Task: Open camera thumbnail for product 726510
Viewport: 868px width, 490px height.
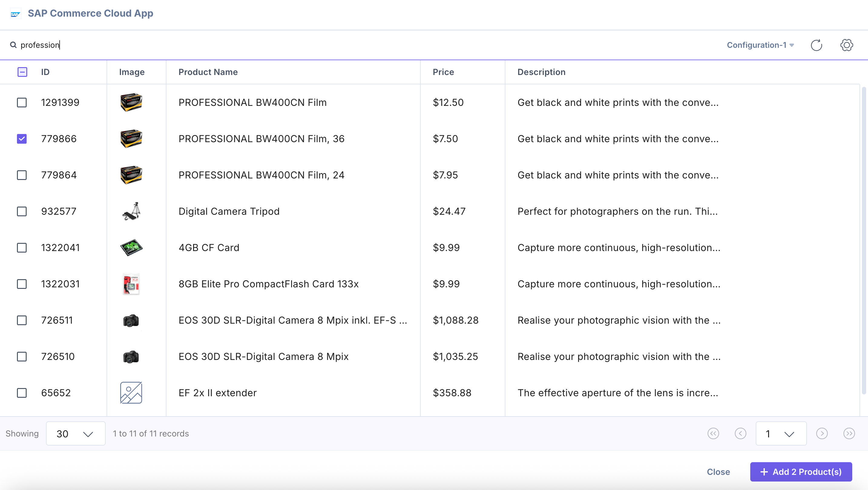Action: (131, 357)
